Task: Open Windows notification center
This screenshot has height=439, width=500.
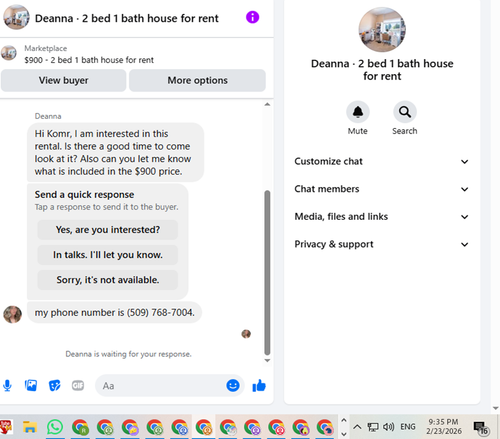Action: [481, 427]
